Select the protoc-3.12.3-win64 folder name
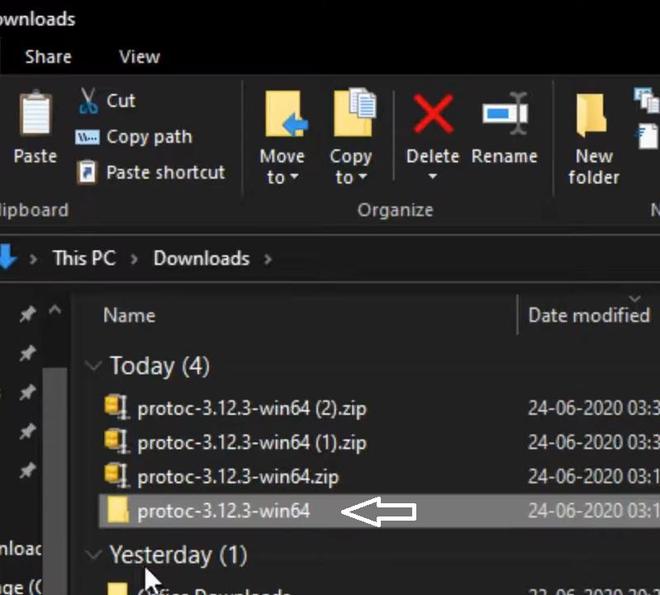The width and height of the screenshot is (660, 595). (224, 511)
